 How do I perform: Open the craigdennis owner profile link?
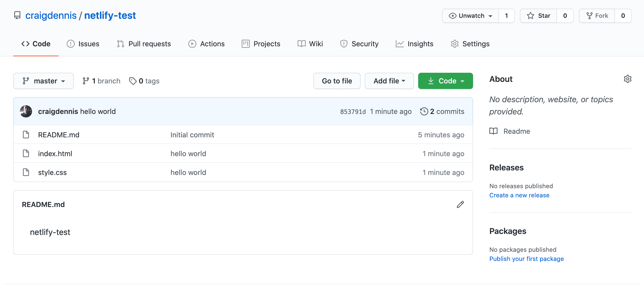click(x=51, y=16)
